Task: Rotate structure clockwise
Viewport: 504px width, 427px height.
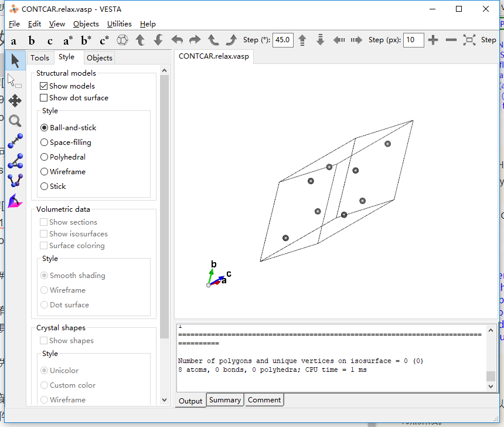Action: coord(231,40)
